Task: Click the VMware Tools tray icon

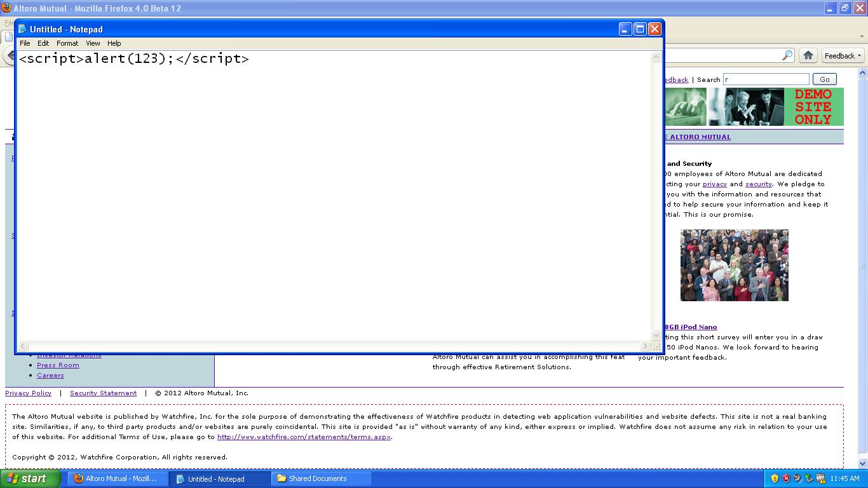Action: click(x=820, y=478)
